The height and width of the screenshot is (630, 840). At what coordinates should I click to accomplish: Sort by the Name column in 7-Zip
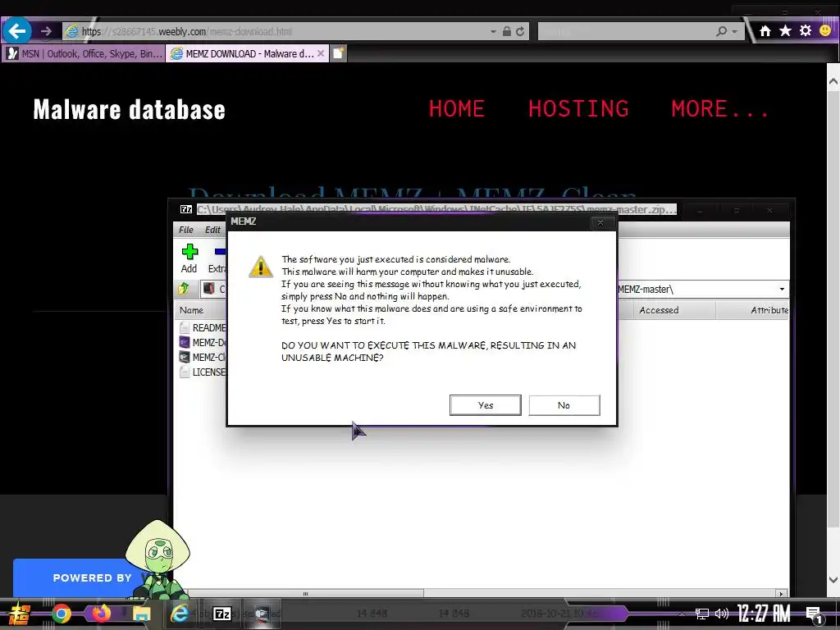(201, 310)
